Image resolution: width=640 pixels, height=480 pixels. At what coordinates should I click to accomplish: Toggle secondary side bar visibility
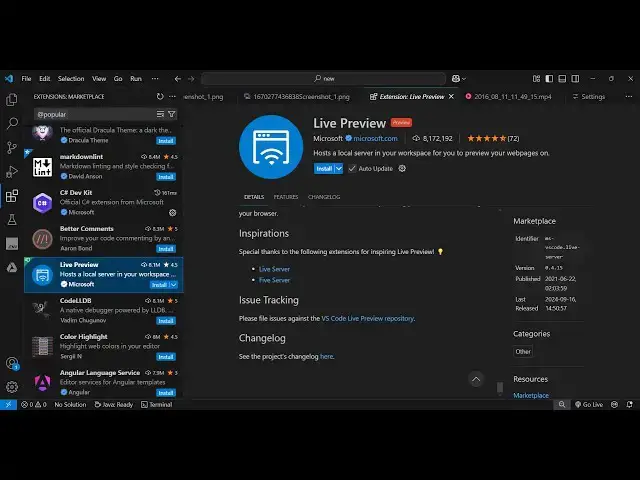point(575,78)
